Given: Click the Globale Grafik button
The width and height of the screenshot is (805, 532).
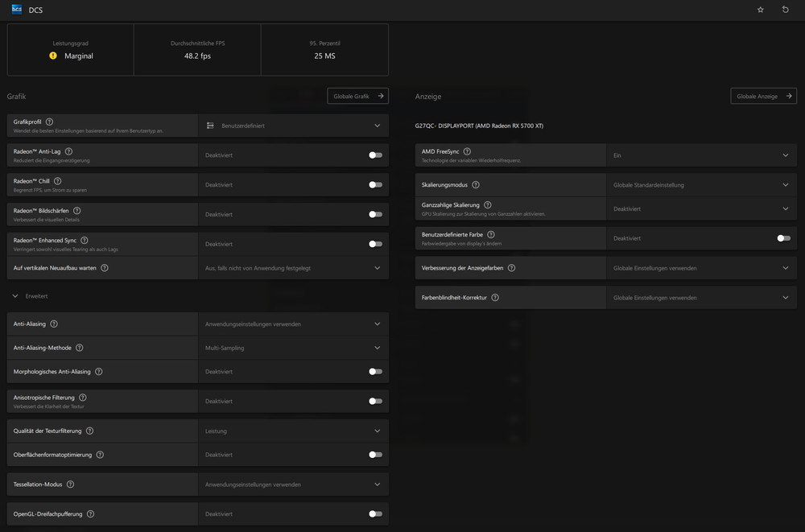Looking at the screenshot, I should (x=357, y=95).
